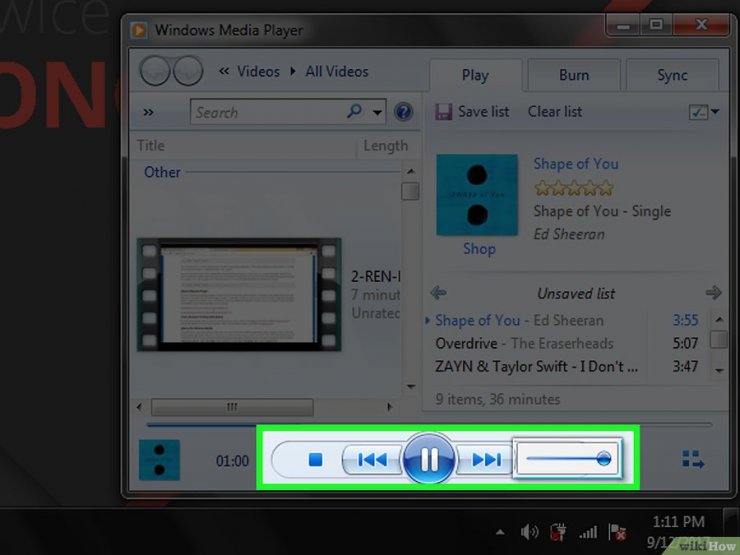Image resolution: width=740 pixels, height=555 pixels.
Task: Open the list options checkmark icon
Action: coord(698,112)
